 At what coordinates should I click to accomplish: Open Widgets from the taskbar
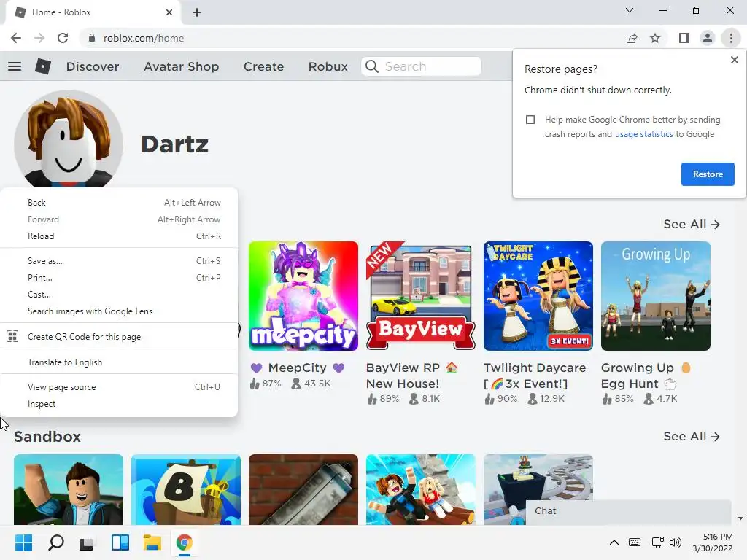[x=120, y=542]
